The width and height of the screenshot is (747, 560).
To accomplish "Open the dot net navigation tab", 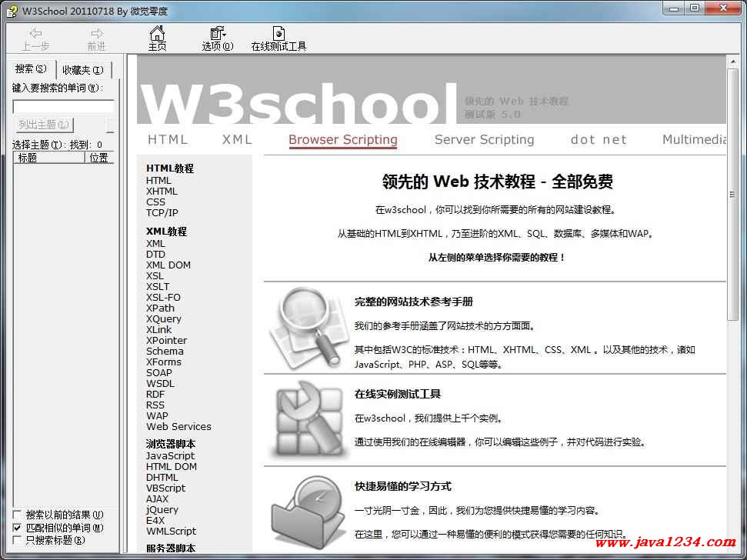I will [x=599, y=140].
